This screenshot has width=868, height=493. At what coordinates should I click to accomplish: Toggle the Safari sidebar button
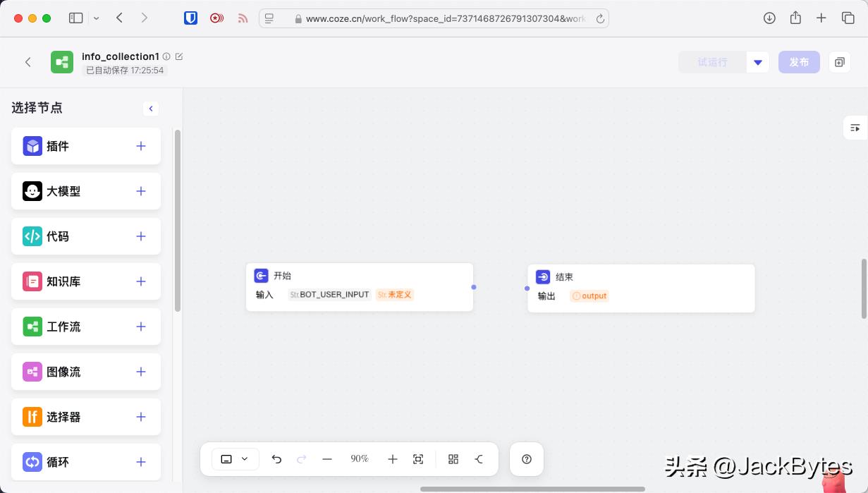75,18
